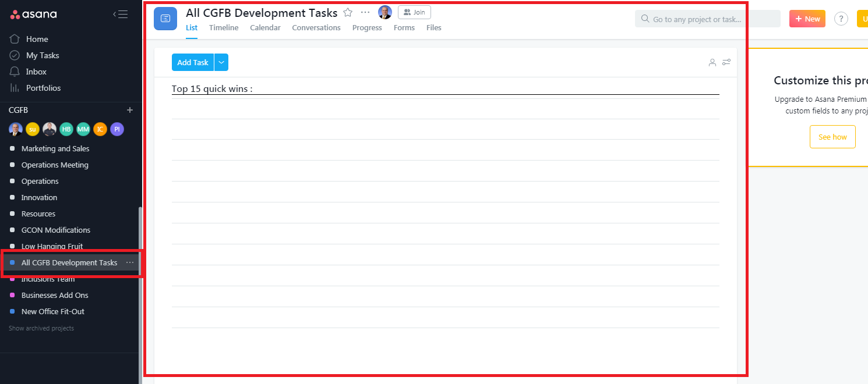The height and width of the screenshot is (384, 868).
Task: Open the view options sliders icon
Action: click(x=726, y=62)
